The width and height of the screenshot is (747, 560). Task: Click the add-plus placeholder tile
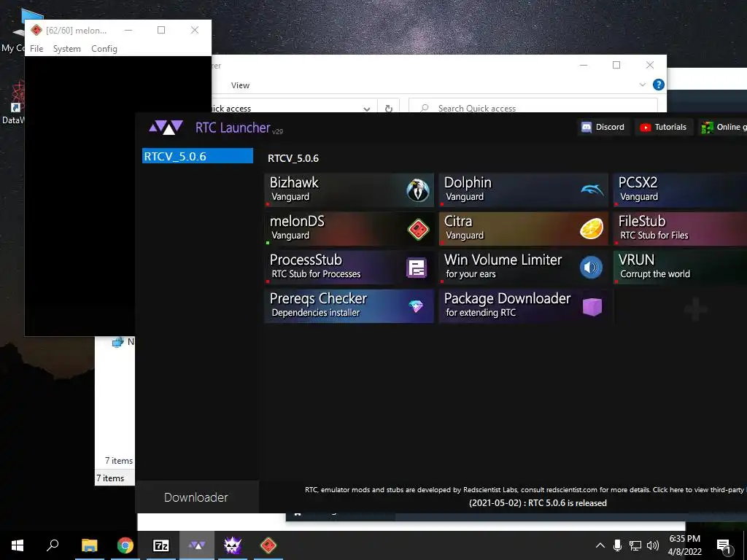(x=695, y=309)
